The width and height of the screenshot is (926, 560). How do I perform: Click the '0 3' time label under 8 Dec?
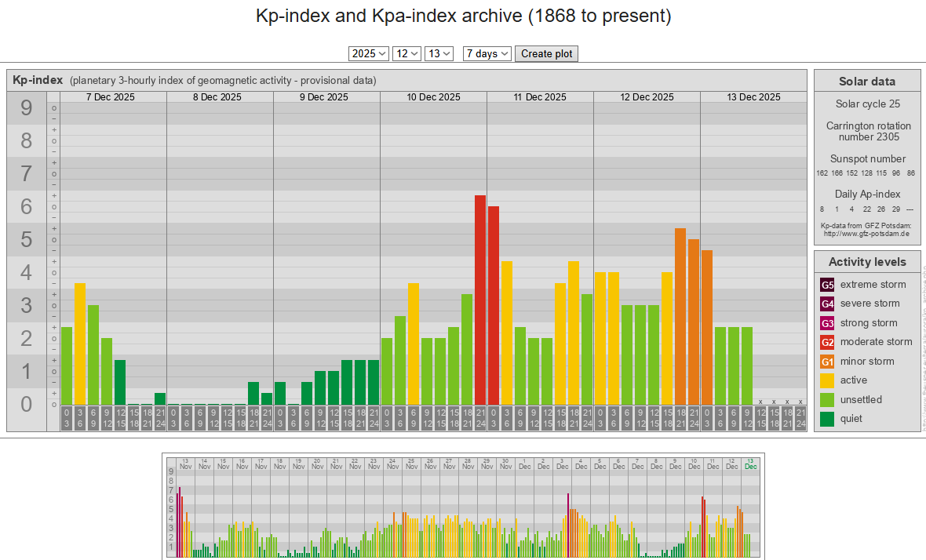tap(173, 418)
